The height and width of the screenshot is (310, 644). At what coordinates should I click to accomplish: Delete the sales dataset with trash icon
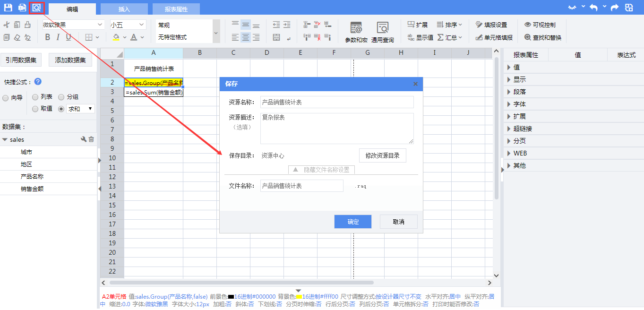point(91,139)
